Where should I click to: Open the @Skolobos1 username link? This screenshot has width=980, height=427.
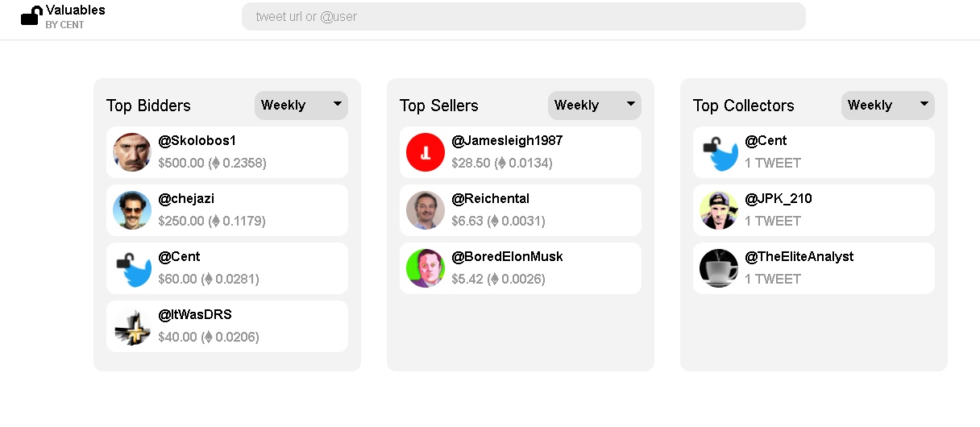coord(197,141)
